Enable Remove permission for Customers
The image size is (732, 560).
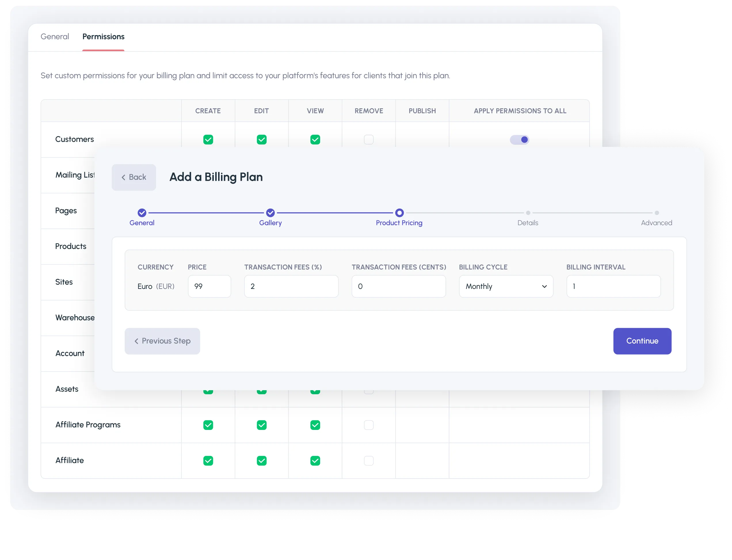click(x=369, y=140)
